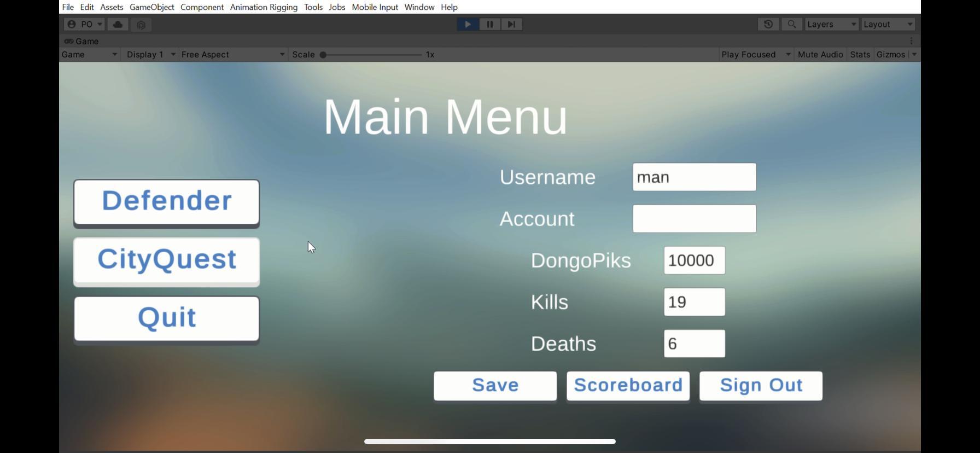Image resolution: width=980 pixels, height=453 pixels.
Task: Toggle Mute Audio in Game view
Action: [x=820, y=55]
